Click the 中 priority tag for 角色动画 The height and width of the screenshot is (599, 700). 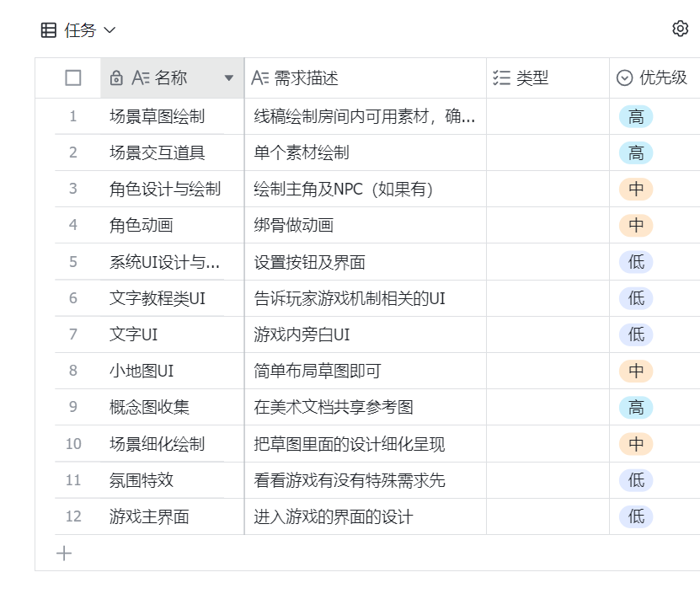click(636, 226)
